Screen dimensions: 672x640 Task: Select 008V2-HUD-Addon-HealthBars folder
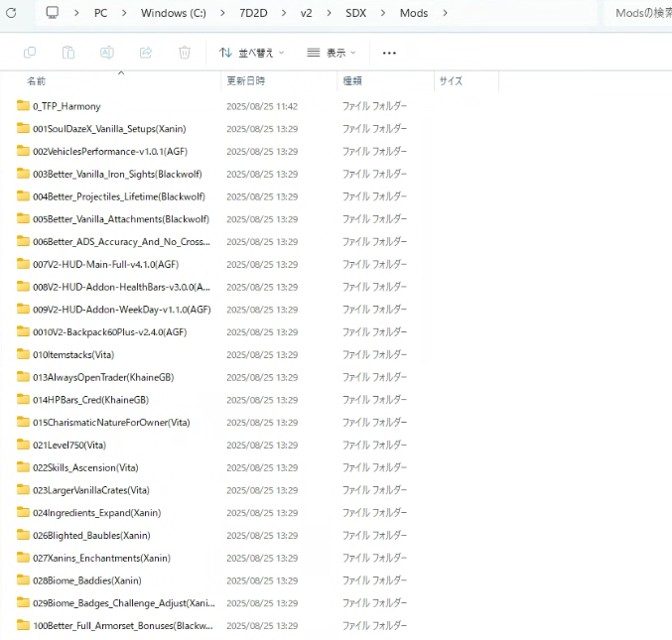pos(121,287)
